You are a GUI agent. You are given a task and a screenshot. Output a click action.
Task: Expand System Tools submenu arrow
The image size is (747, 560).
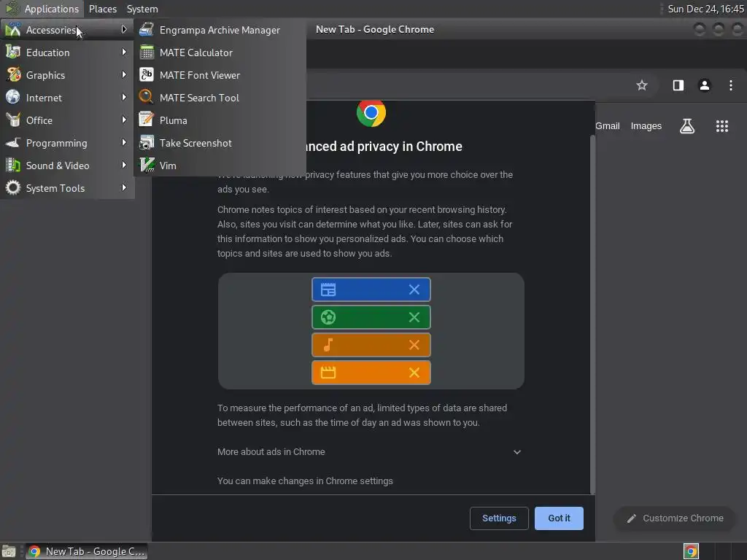tap(124, 187)
